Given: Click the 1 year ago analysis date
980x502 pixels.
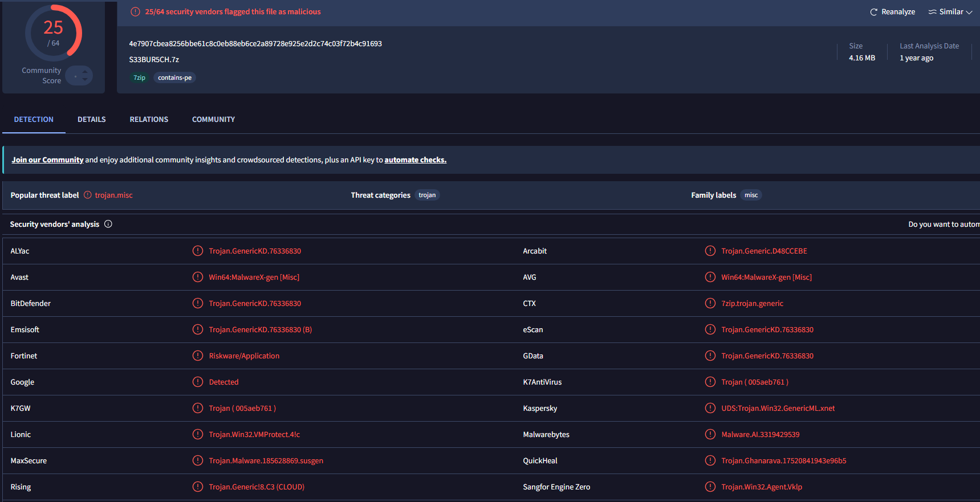Looking at the screenshot, I should [x=916, y=58].
